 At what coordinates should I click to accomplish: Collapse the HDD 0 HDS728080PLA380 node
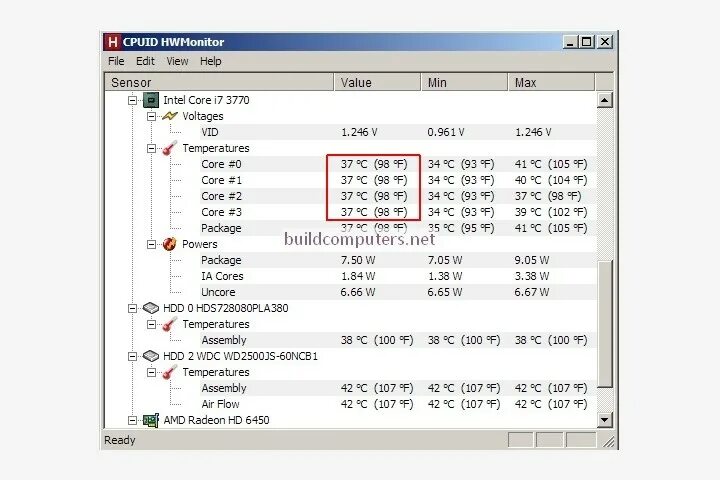coord(132,308)
